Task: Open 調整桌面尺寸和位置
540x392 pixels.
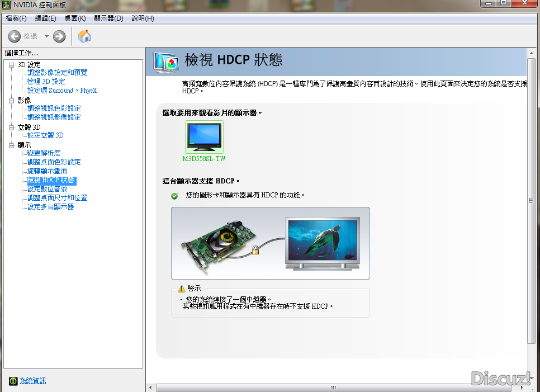Action: [x=58, y=198]
